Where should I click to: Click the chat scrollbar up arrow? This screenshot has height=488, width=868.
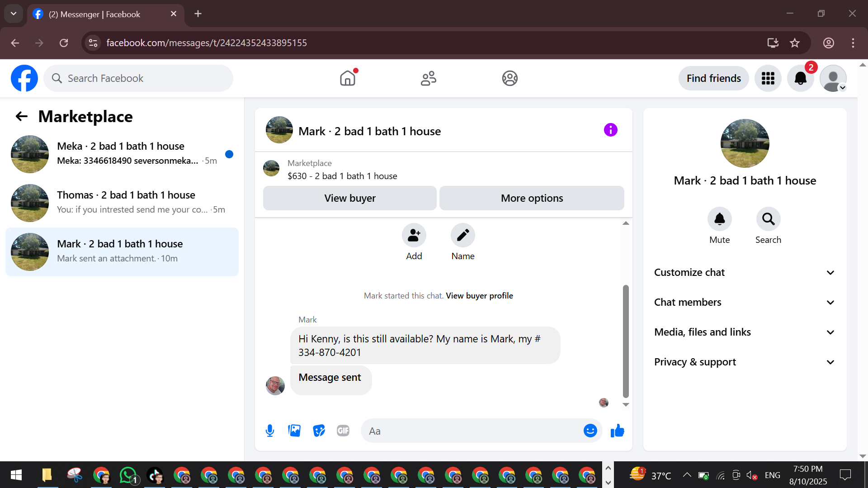[626, 223]
